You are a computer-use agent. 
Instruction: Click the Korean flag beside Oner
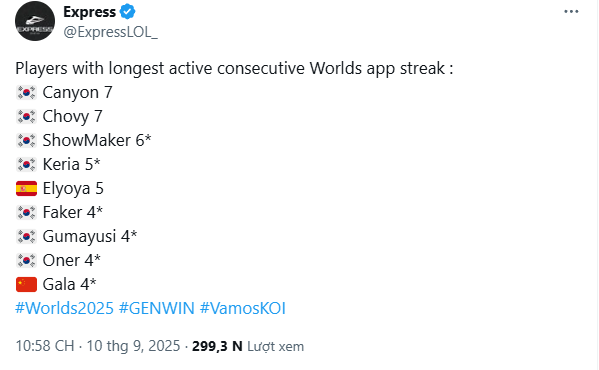(x=26, y=260)
